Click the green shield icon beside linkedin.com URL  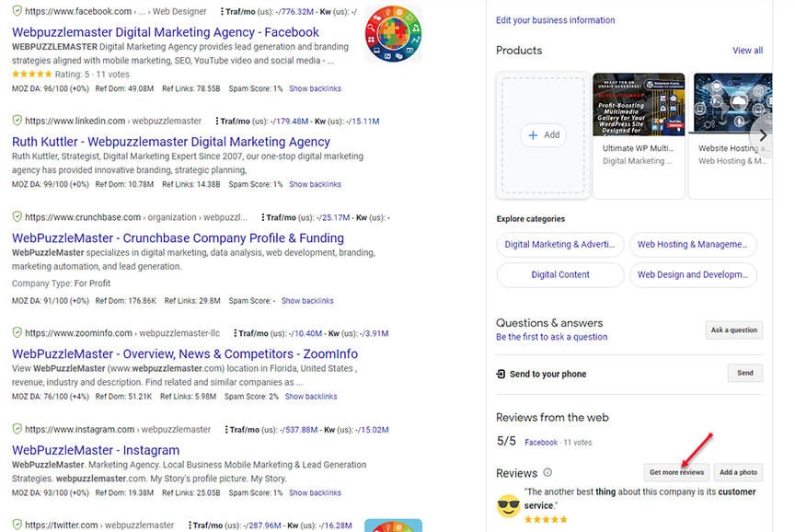[x=17, y=121]
